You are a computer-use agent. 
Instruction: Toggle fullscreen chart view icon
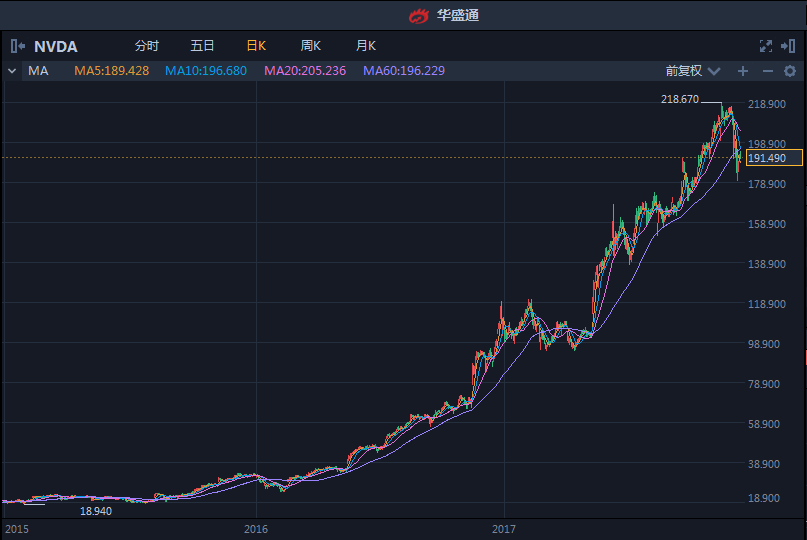click(x=766, y=46)
